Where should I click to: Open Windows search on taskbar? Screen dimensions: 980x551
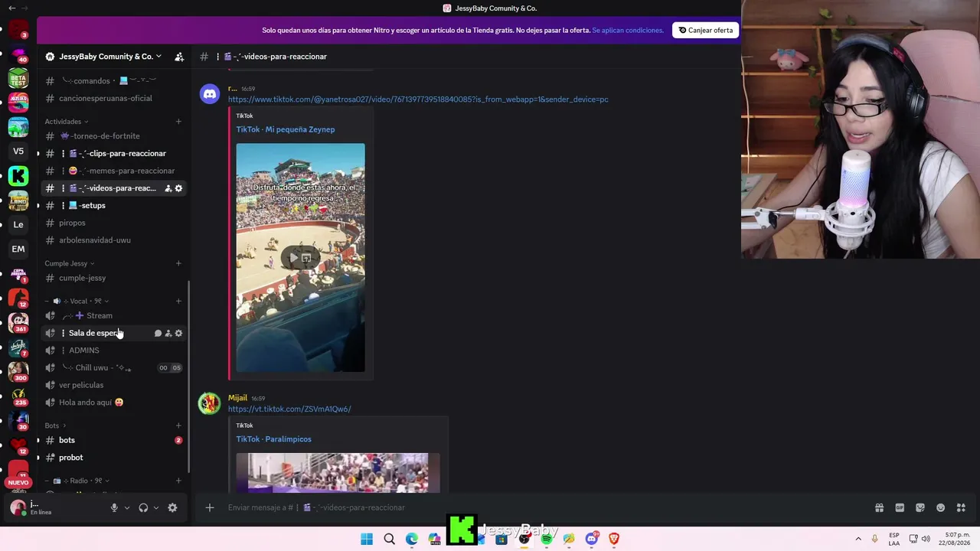pyautogui.click(x=389, y=539)
